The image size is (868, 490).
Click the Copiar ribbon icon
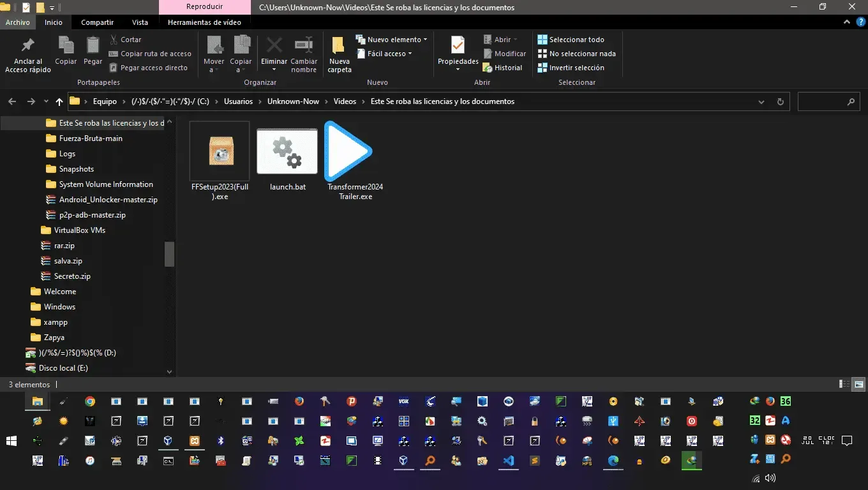(x=66, y=51)
